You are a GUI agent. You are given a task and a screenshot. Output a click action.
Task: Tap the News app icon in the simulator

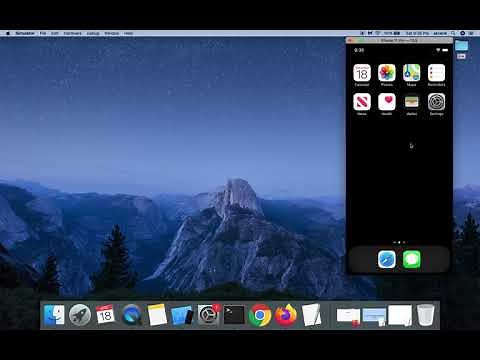point(362,102)
